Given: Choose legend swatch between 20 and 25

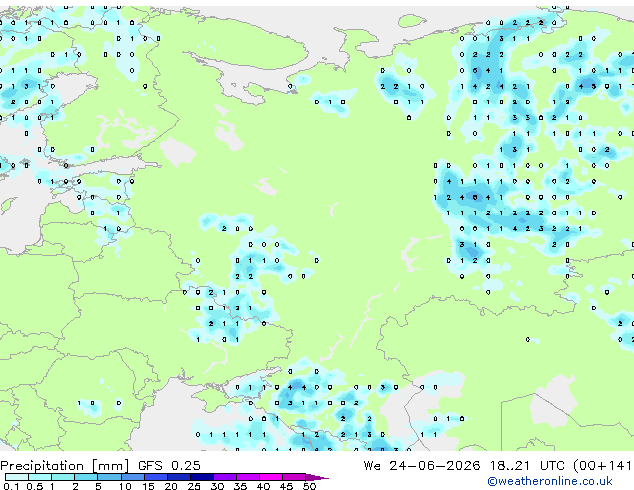Looking at the screenshot, I should pos(178,477).
